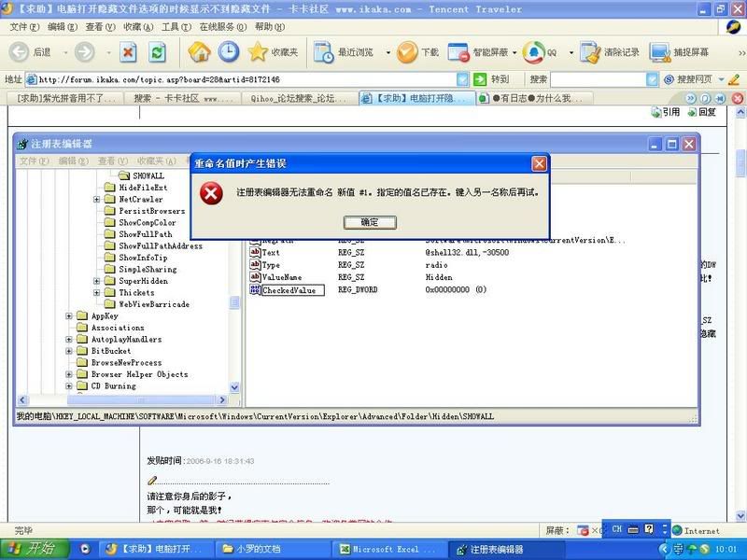The height and width of the screenshot is (560, 747).
Task: Go to the Home page icon
Action: point(199,52)
